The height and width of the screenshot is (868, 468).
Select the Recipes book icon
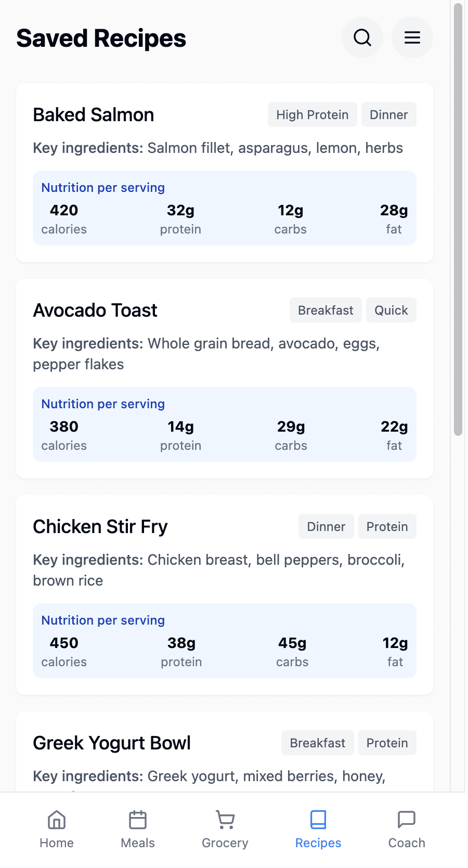[x=318, y=820]
